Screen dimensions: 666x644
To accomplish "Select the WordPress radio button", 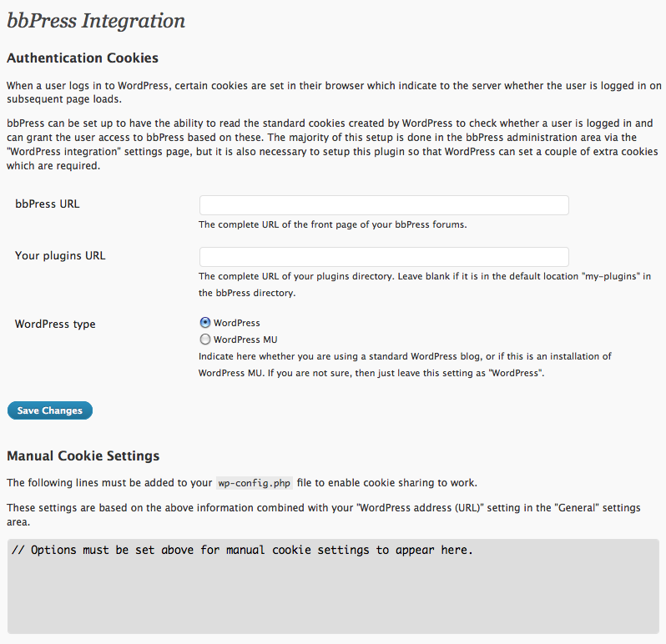I will pyautogui.click(x=205, y=323).
